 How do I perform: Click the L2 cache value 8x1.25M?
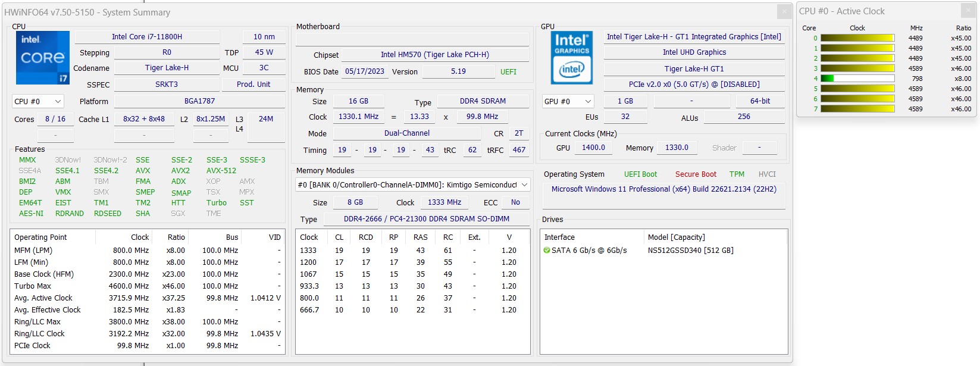[211, 119]
